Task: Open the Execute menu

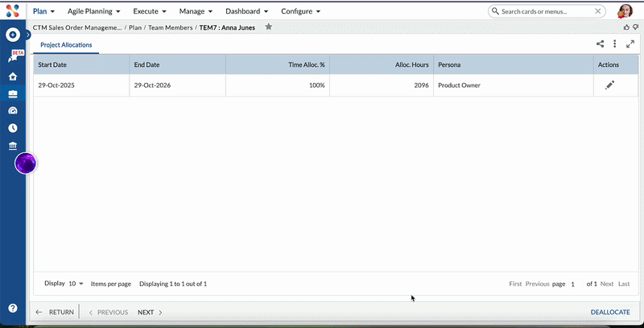Action: (x=150, y=11)
